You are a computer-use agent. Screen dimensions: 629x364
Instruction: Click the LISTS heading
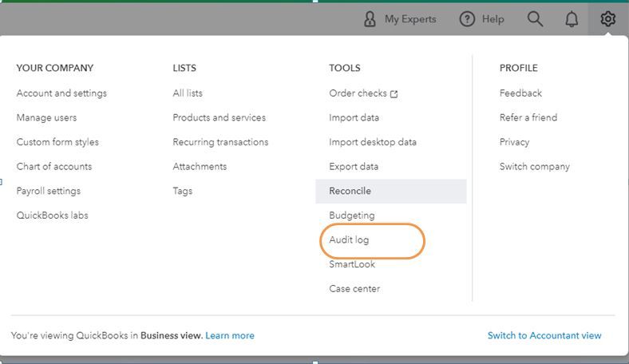(184, 68)
